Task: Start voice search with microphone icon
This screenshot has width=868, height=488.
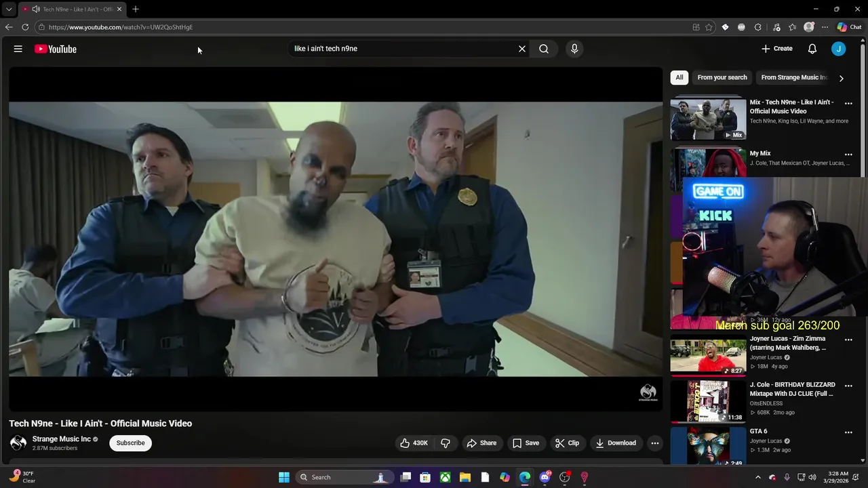Action: (574, 49)
